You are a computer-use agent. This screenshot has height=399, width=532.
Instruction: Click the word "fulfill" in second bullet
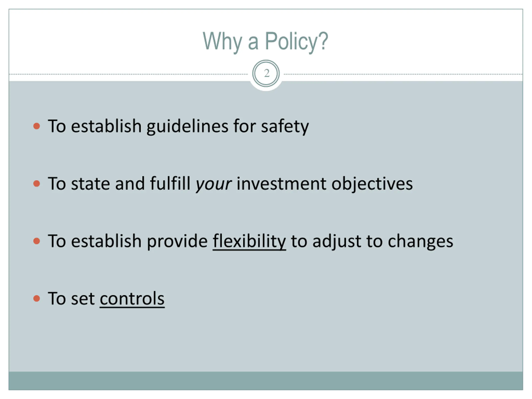tap(170, 183)
